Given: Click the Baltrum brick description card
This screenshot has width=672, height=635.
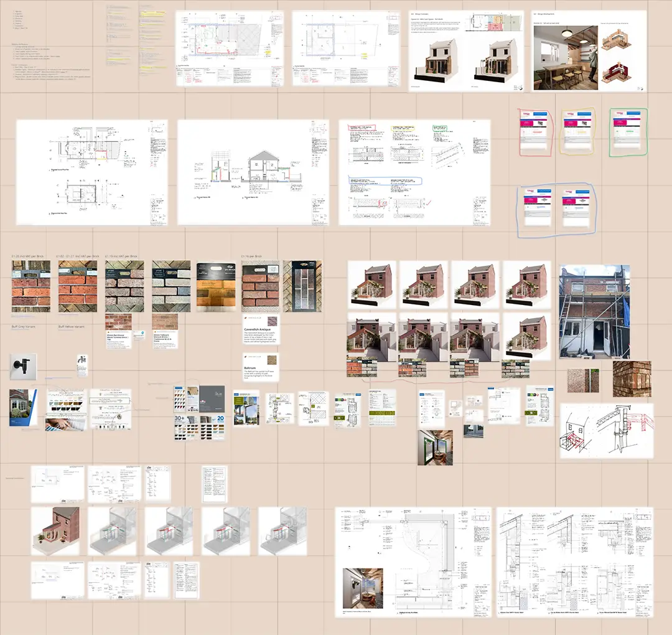Looking at the screenshot, I should (x=260, y=369).
